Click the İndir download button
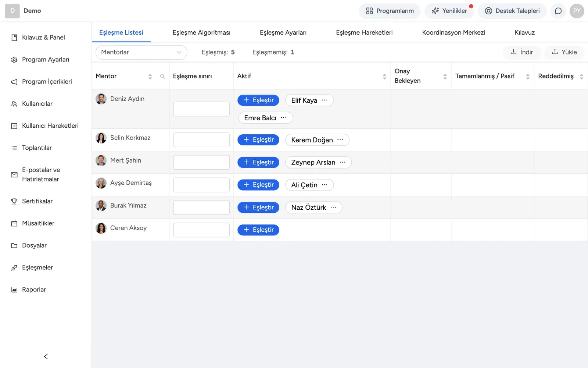This screenshot has height=368, width=588. pos(522,52)
